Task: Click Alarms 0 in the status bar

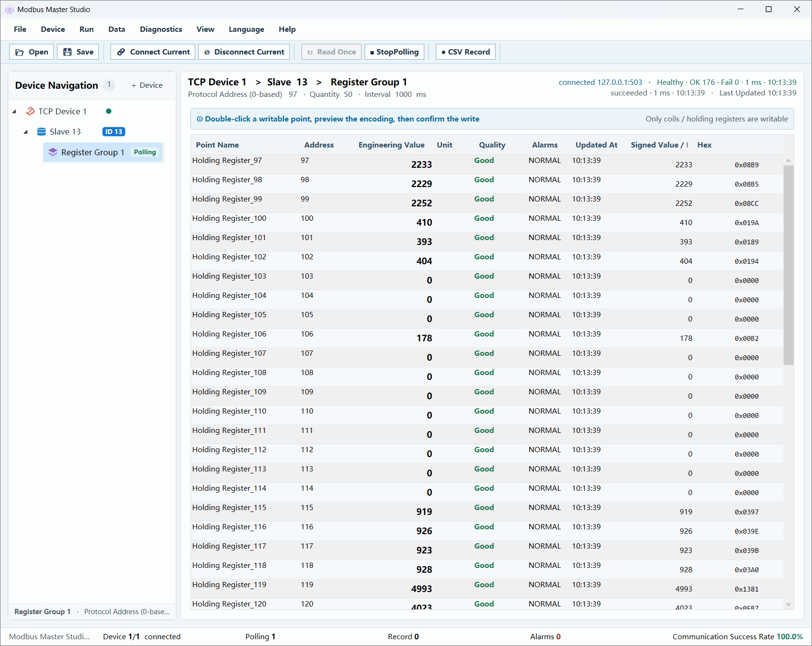Action: pos(545,637)
